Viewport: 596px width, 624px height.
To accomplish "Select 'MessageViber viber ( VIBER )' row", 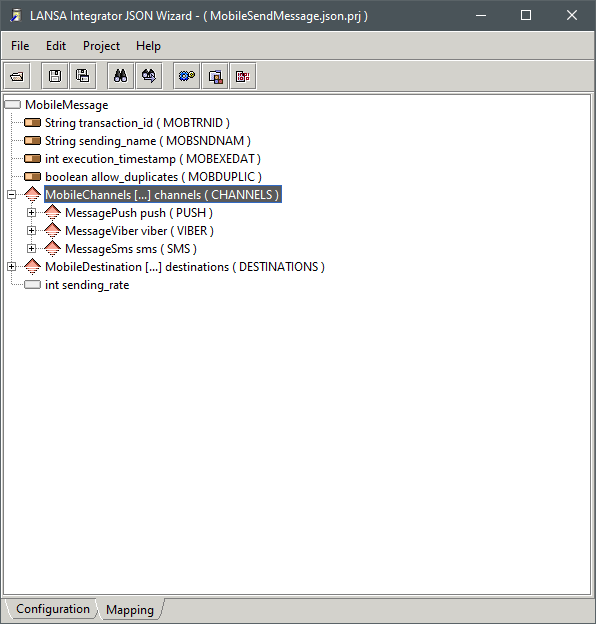I will [x=139, y=230].
